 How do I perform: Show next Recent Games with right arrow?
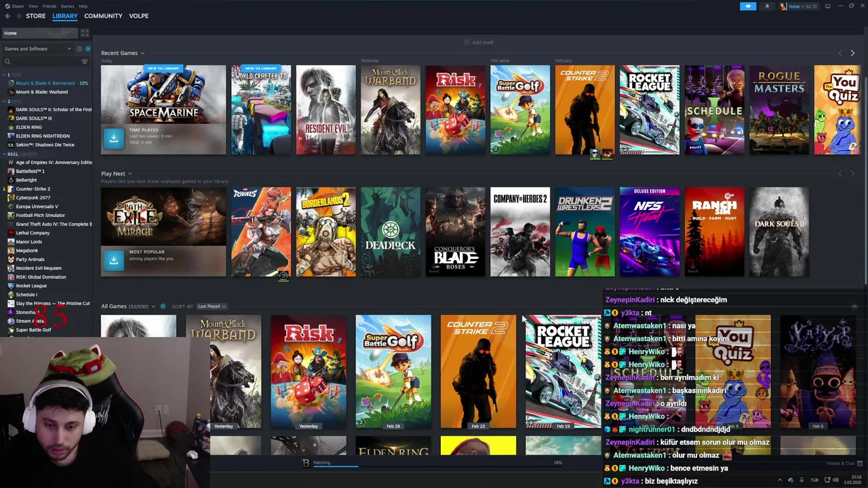coord(852,53)
